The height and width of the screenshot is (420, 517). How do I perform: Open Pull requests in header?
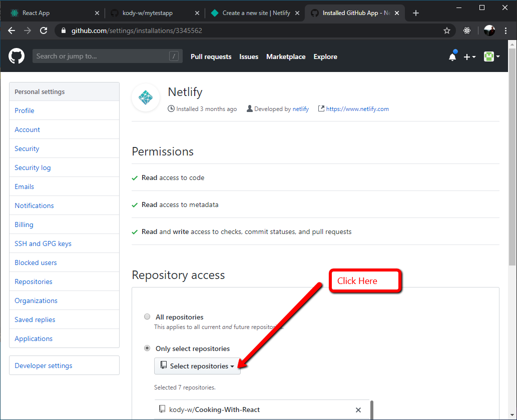pos(211,56)
